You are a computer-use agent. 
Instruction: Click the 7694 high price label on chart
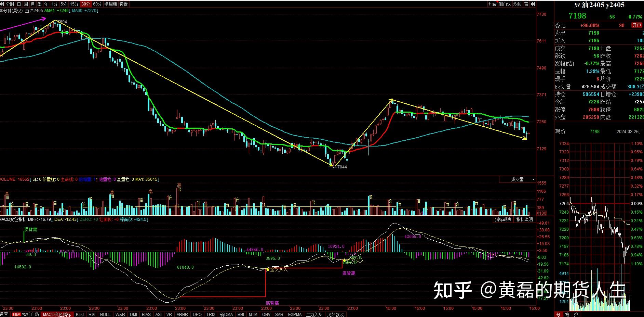(x=62, y=22)
